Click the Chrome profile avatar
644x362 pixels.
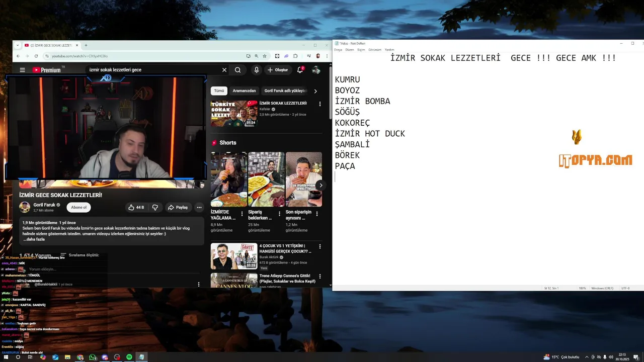(317, 56)
